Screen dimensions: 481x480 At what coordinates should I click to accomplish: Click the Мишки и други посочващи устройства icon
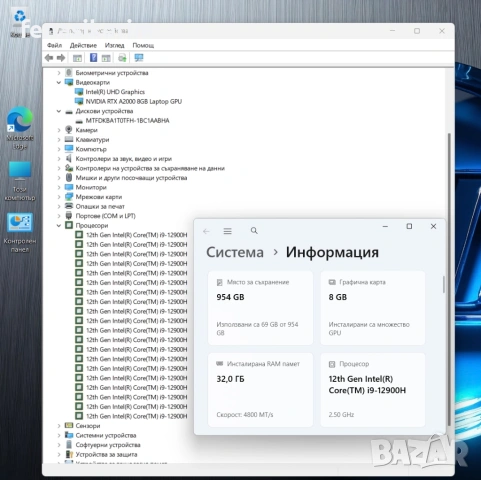click(x=69, y=177)
